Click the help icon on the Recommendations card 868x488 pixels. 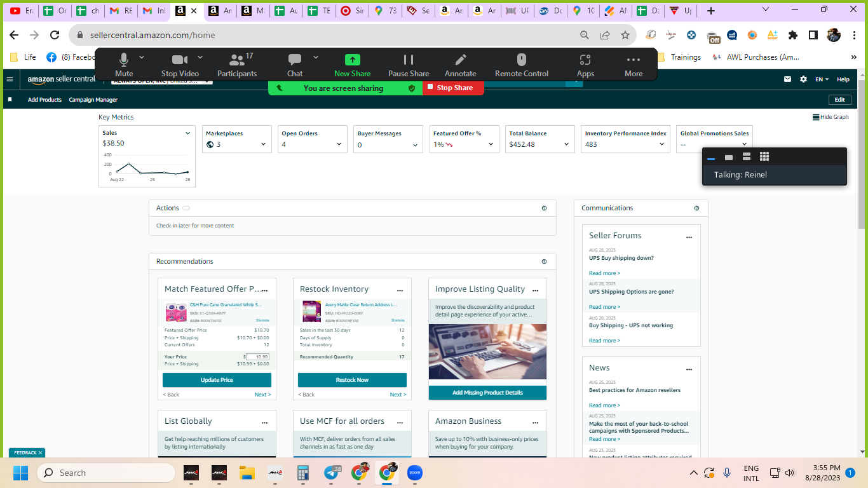[x=544, y=262]
